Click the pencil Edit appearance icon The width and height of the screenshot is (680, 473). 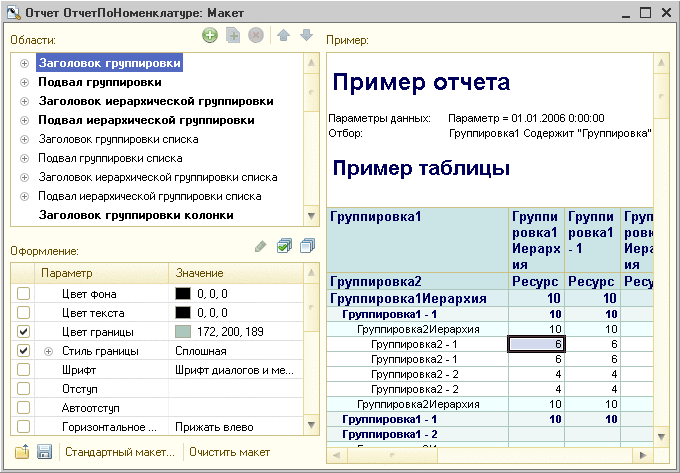[260, 247]
